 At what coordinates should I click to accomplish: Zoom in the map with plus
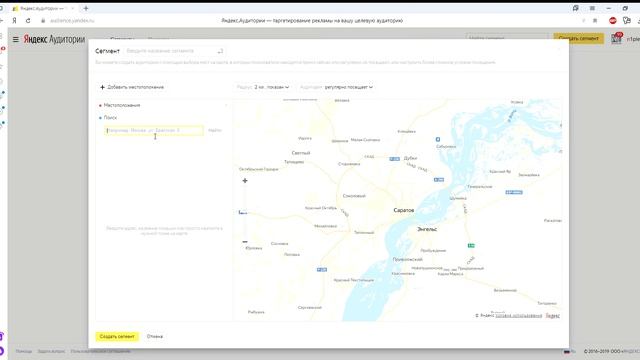coord(245,180)
